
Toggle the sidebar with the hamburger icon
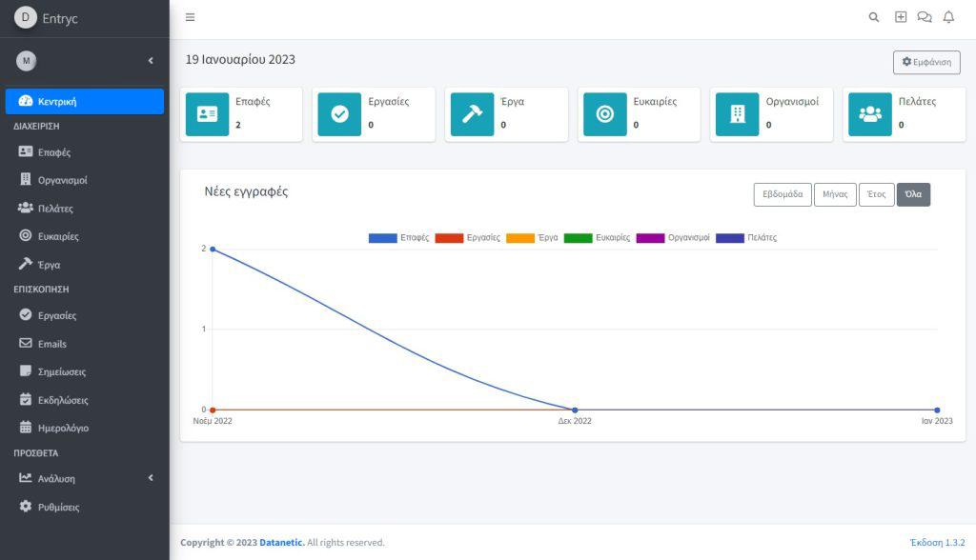point(190,16)
